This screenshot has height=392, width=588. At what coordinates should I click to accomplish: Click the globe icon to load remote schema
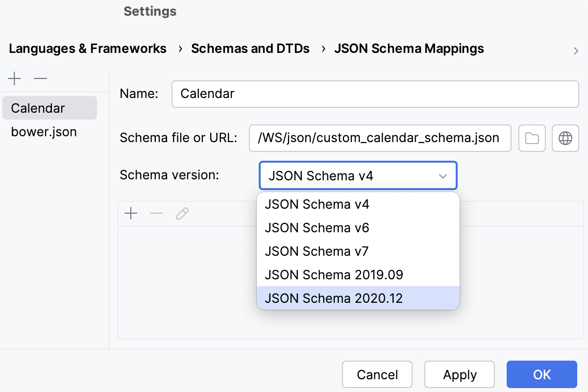565,138
